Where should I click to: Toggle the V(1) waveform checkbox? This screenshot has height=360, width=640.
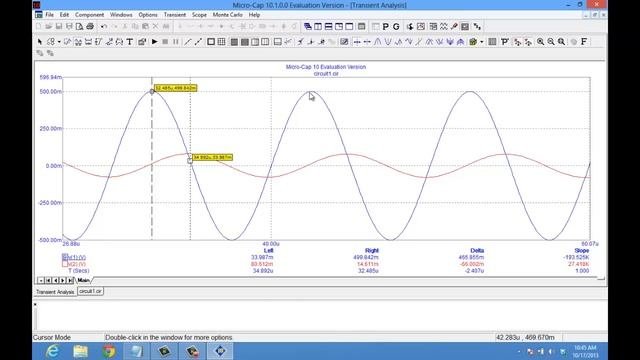click(65, 257)
